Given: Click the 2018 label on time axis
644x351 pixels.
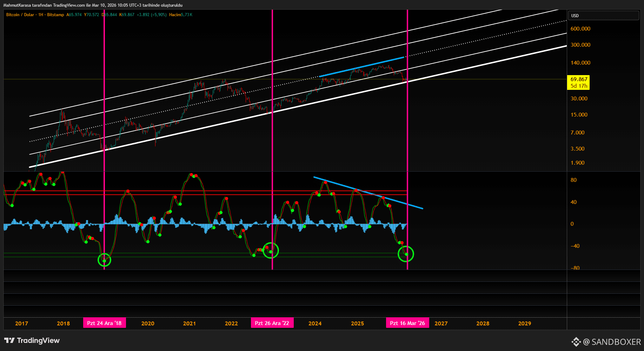Looking at the screenshot, I should pyautogui.click(x=63, y=323).
